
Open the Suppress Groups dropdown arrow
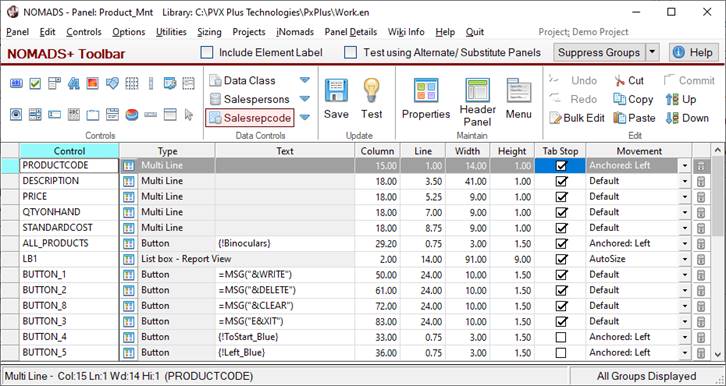coord(652,52)
